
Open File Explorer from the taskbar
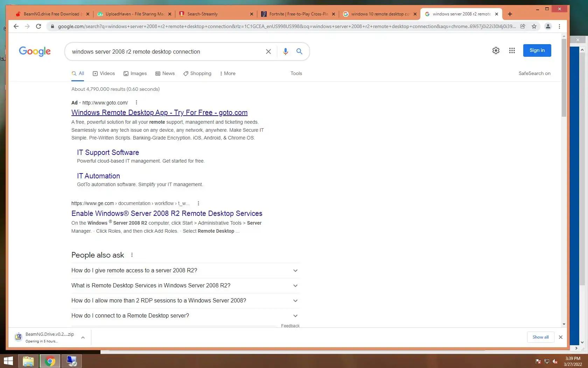pos(28,361)
